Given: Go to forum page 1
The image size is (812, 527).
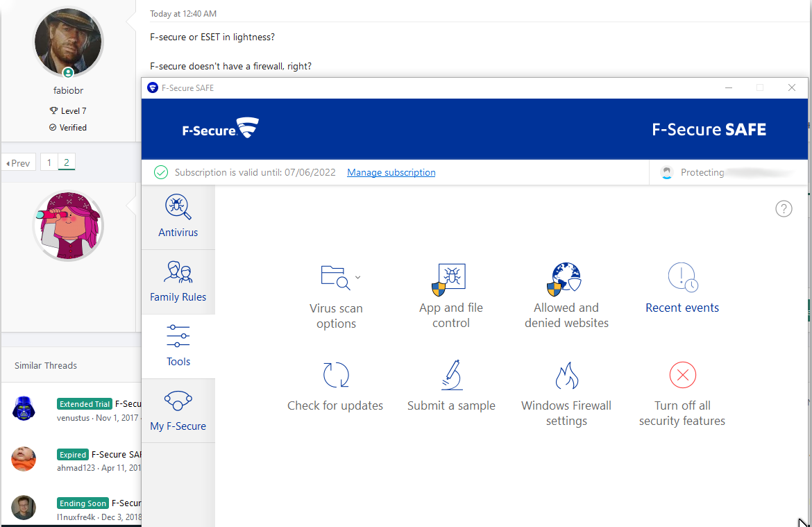Looking at the screenshot, I should coord(49,162).
